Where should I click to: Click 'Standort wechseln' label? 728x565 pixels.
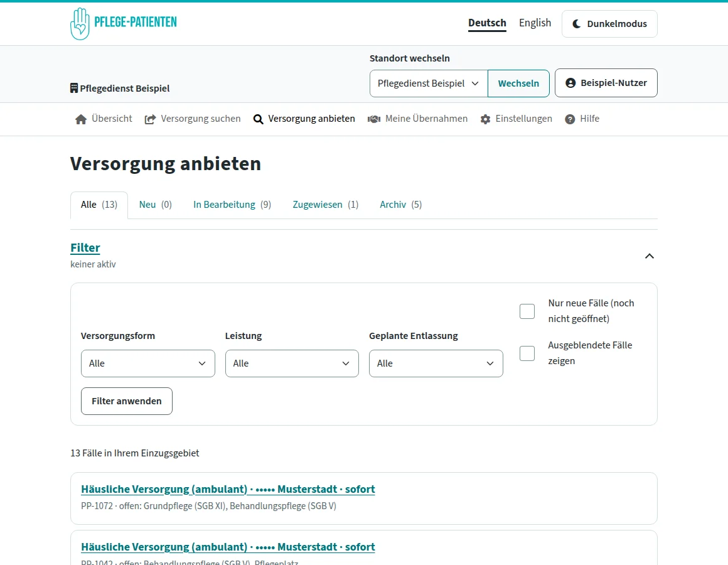click(x=409, y=58)
